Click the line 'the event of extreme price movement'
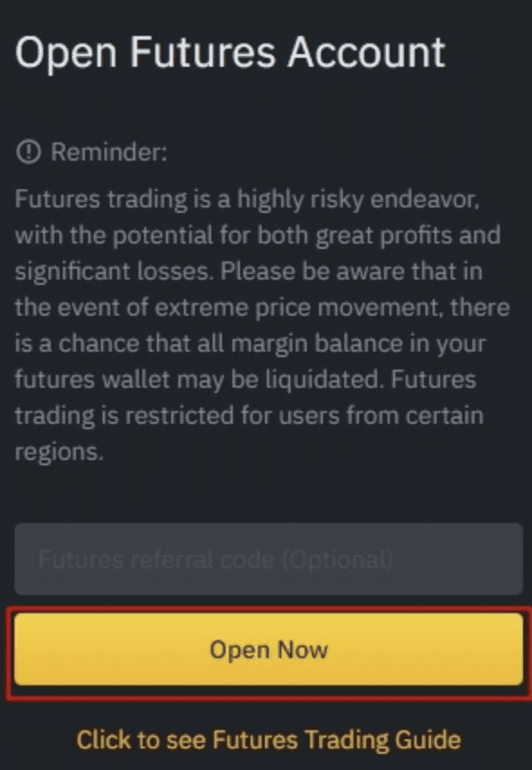 pos(262,307)
